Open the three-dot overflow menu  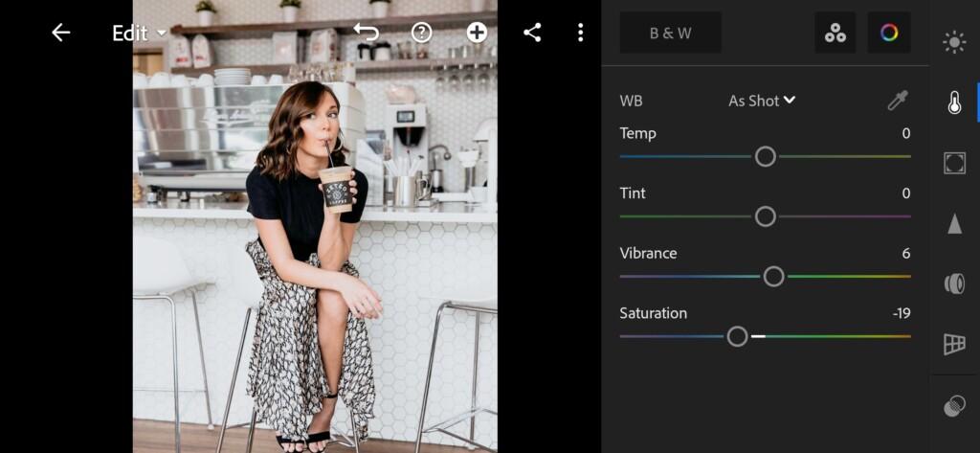(x=581, y=33)
